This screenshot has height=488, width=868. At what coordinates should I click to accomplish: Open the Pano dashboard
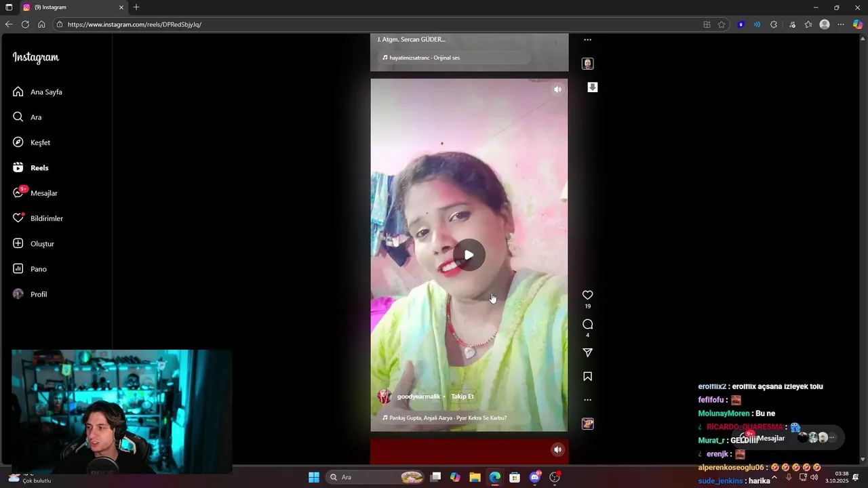pyautogui.click(x=29, y=269)
